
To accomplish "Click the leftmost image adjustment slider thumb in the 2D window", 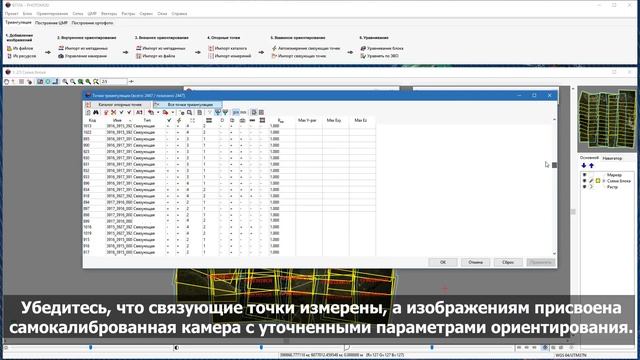I will click(91, 347).
